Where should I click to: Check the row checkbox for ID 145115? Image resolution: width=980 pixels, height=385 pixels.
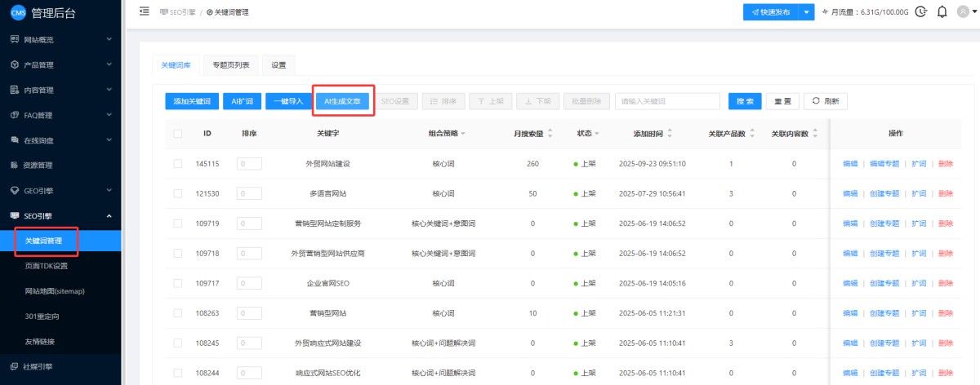coord(178,164)
